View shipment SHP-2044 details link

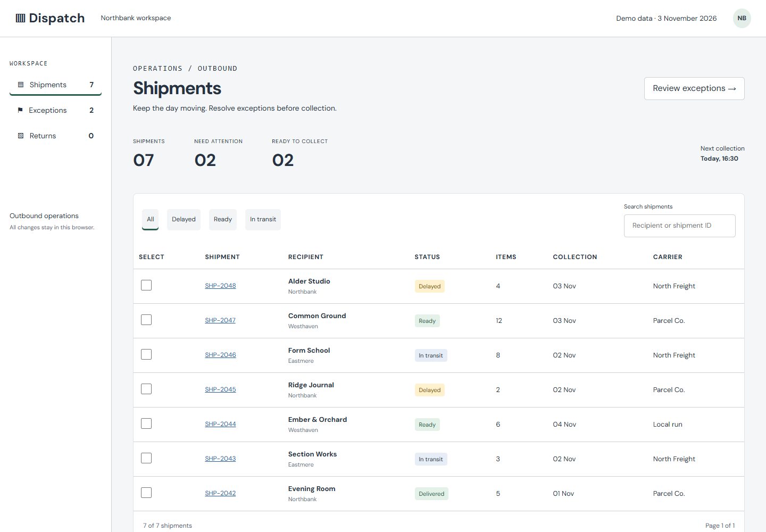pyautogui.click(x=220, y=424)
